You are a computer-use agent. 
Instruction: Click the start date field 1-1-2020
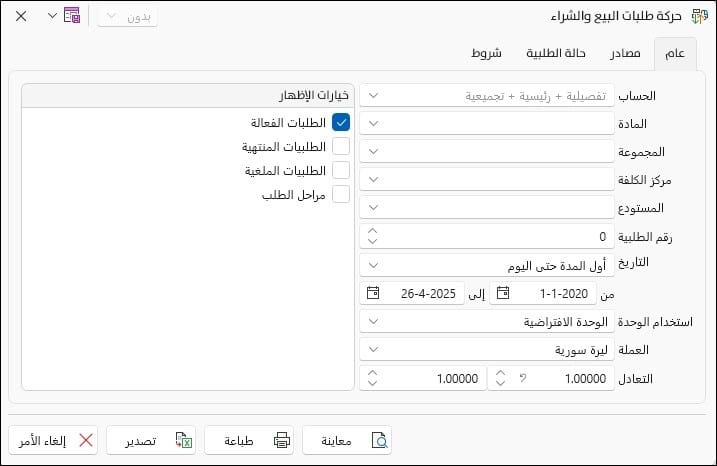tap(543, 293)
